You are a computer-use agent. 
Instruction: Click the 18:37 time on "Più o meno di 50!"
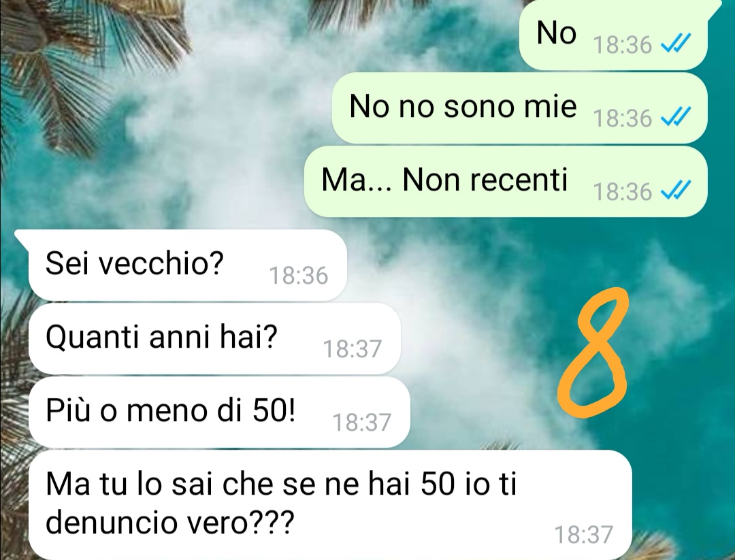coord(362,423)
